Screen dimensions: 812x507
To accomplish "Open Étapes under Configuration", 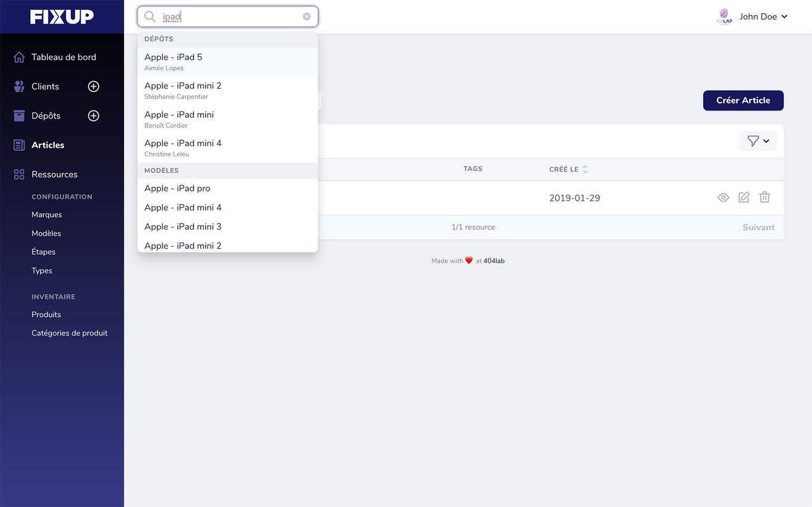I will 43,252.
